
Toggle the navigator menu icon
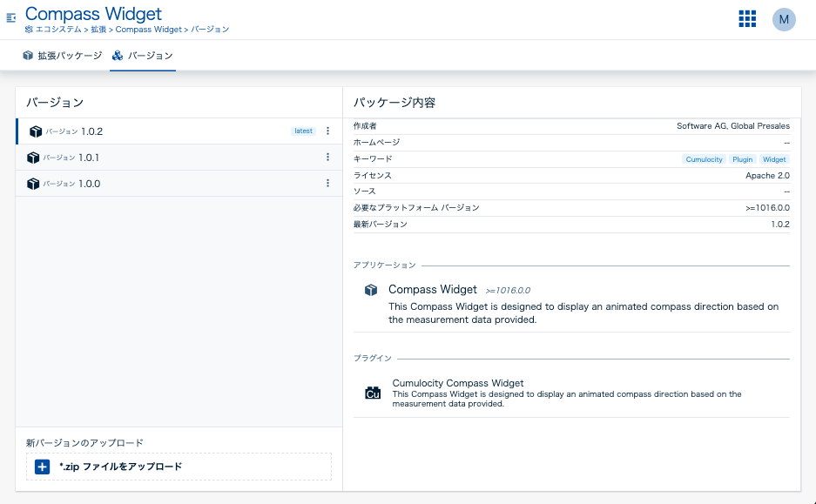pos(11,18)
